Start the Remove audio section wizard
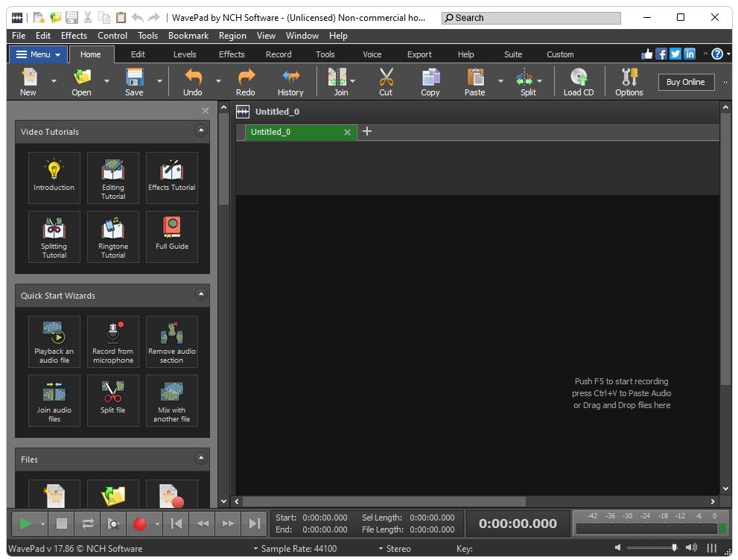Viewport: 738px width, 560px height. point(172,341)
